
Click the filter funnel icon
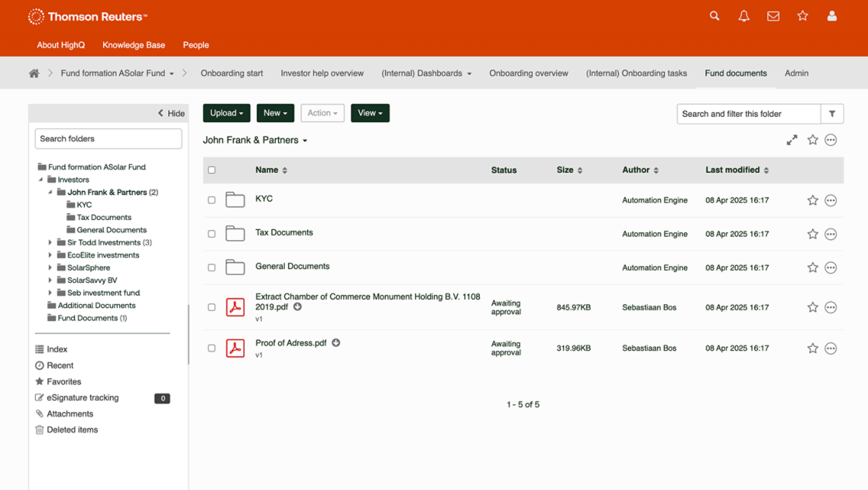832,114
